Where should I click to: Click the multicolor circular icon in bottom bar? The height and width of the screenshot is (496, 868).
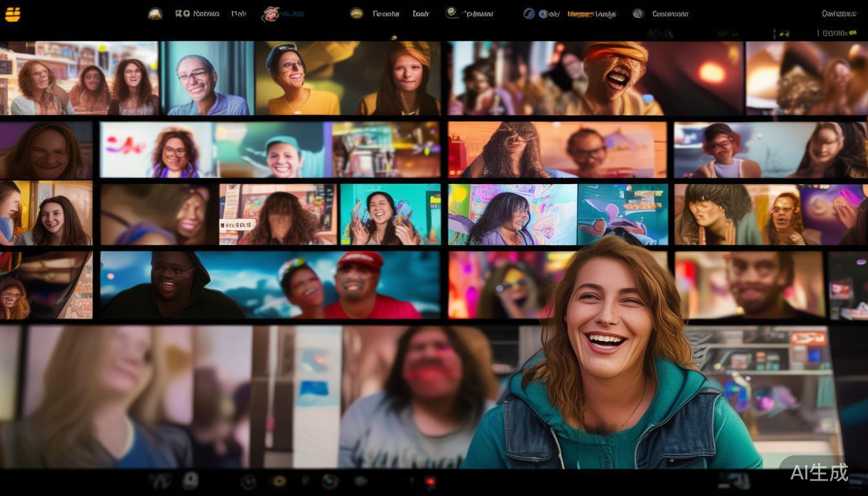click(330, 481)
